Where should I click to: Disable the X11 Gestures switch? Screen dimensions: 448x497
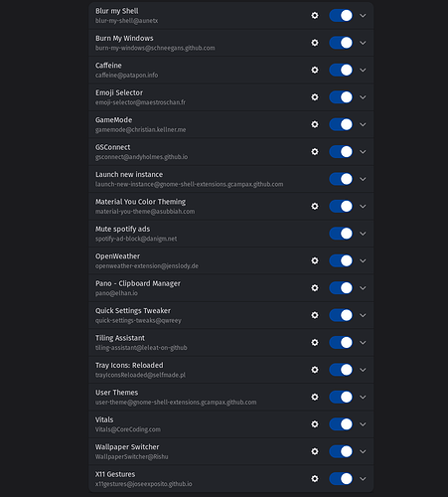[341, 478]
